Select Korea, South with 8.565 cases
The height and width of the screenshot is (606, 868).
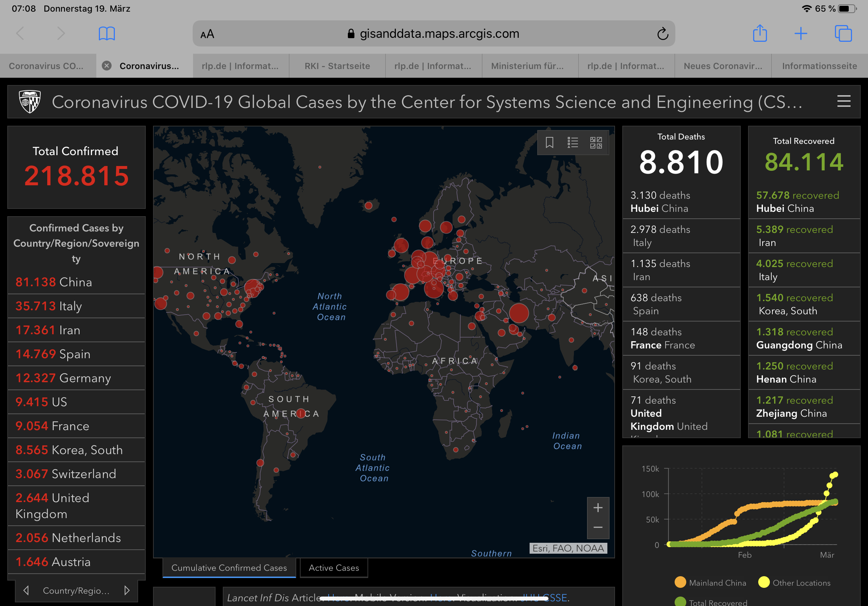[76, 450]
